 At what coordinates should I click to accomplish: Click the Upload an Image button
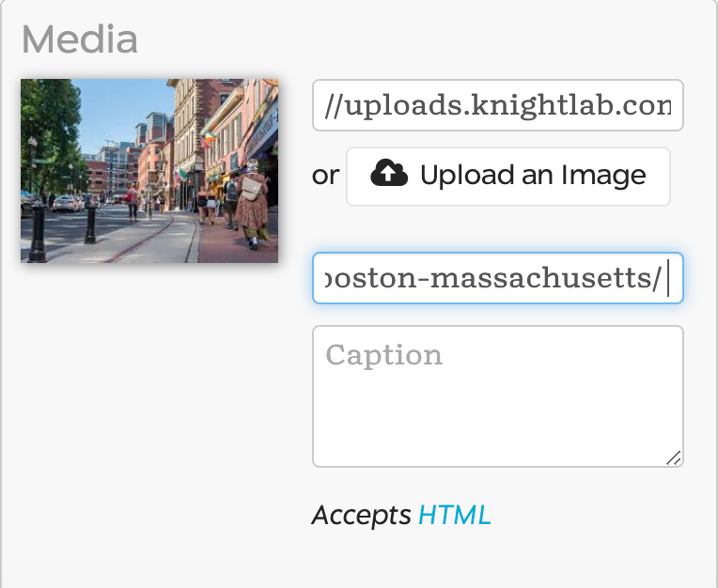point(508,177)
